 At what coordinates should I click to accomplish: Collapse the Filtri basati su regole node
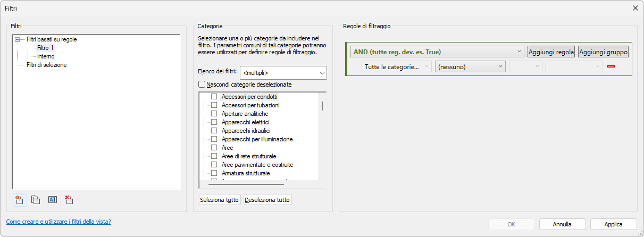pyautogui.click(x=18, y=39)
